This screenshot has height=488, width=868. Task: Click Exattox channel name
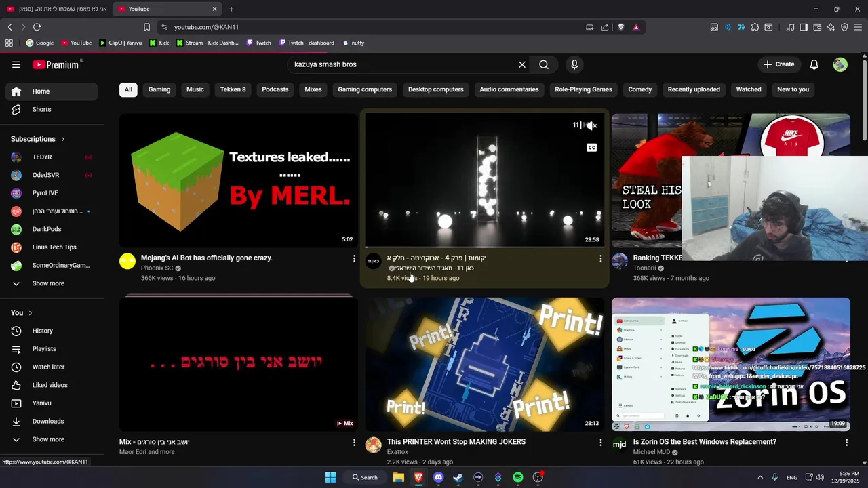pos(397,452)
